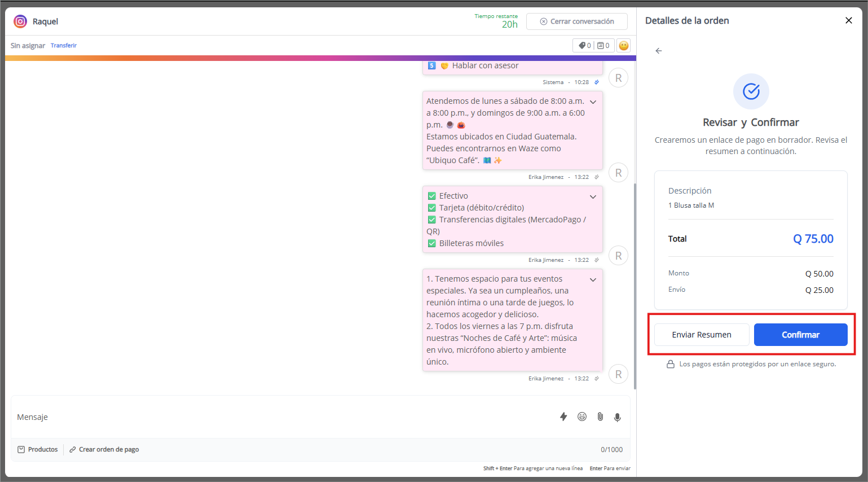Expand options on events message chevron

tap(593, 280)
